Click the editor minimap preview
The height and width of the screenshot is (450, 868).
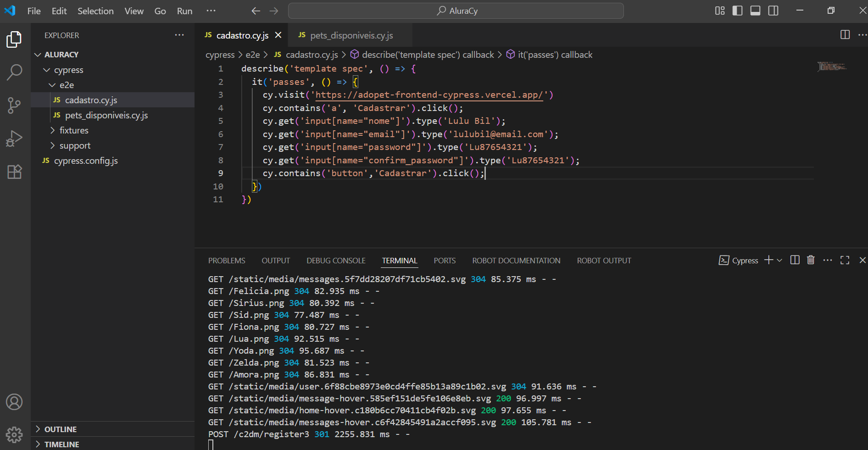tap(832, 67)
